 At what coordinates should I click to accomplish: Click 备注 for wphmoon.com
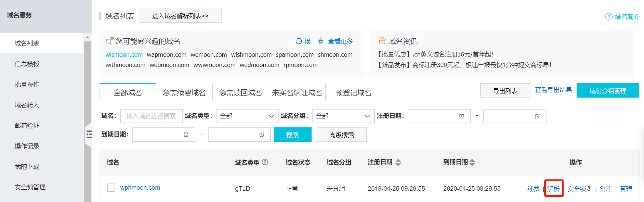pyautogui.click(x=606, y=189)
